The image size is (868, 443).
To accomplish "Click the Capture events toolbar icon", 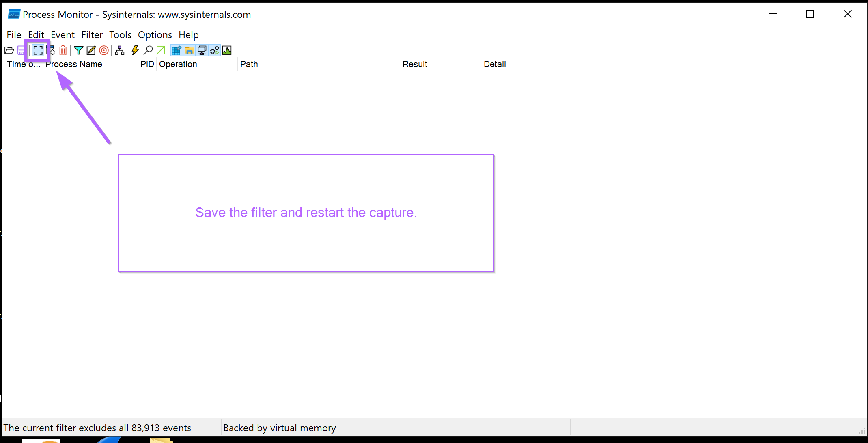I will 38,50.
